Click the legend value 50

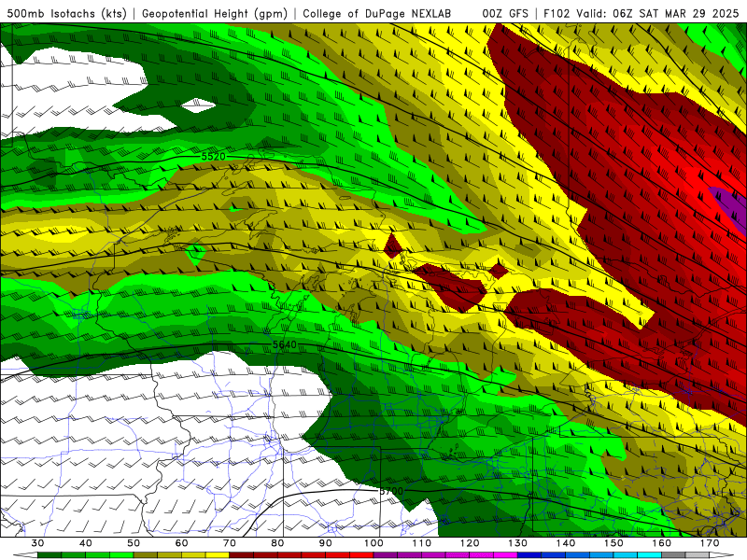[x=134, y=543]
